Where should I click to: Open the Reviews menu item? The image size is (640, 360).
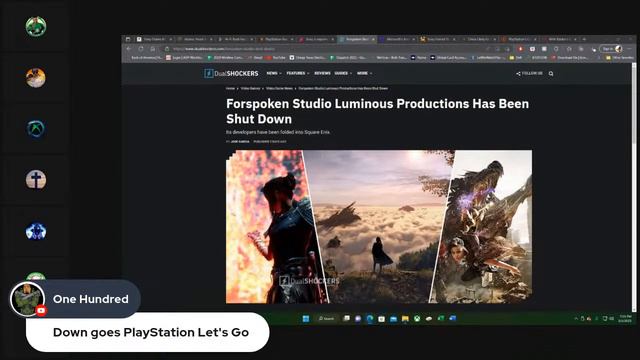pos(322,73)
